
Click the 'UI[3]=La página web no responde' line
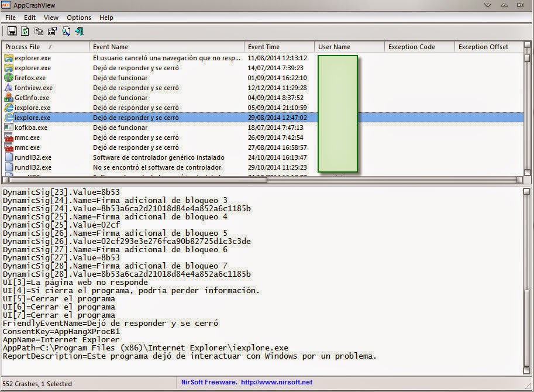[x=75, y=283]
